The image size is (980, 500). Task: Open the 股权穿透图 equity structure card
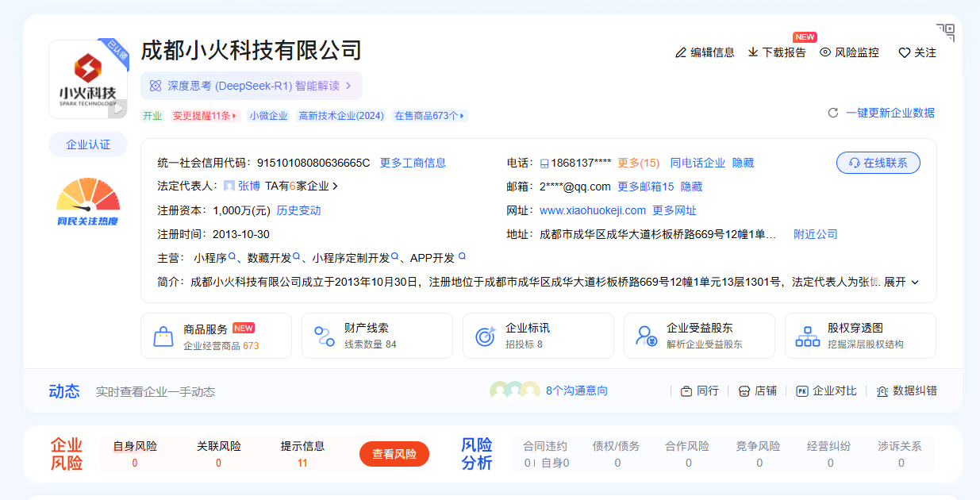[860, 336]
